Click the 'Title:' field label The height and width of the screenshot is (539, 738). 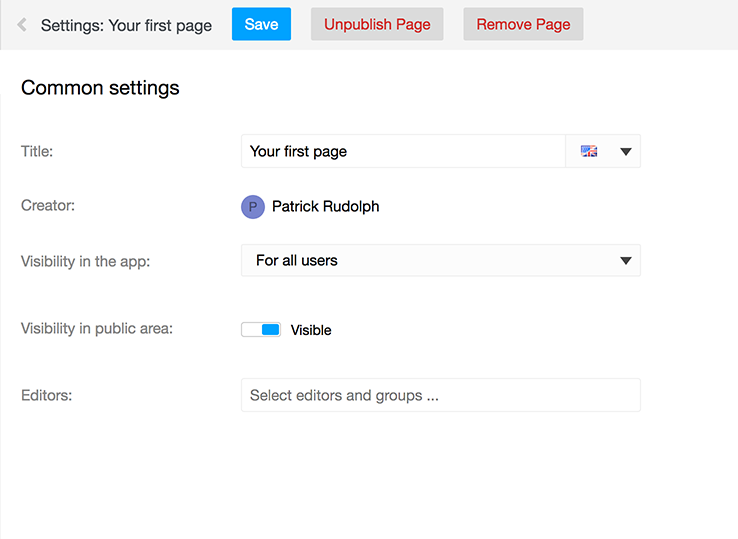(37, 151)
